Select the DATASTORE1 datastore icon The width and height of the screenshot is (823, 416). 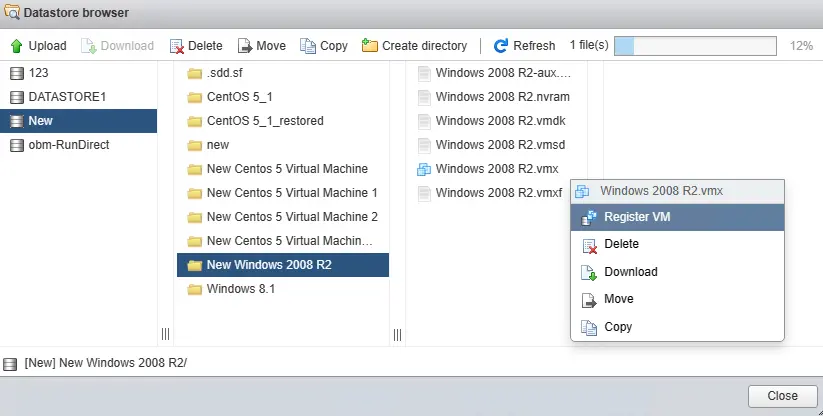[16, 97]
